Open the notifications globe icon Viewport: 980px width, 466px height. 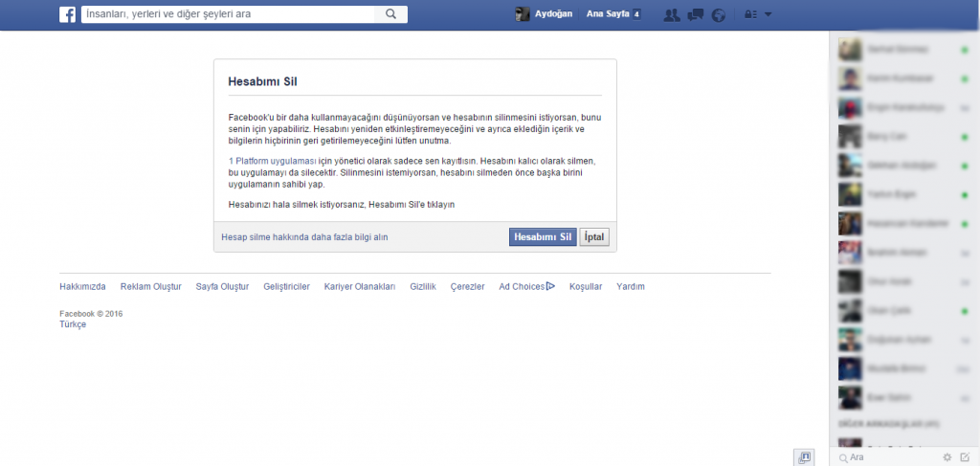720,14
